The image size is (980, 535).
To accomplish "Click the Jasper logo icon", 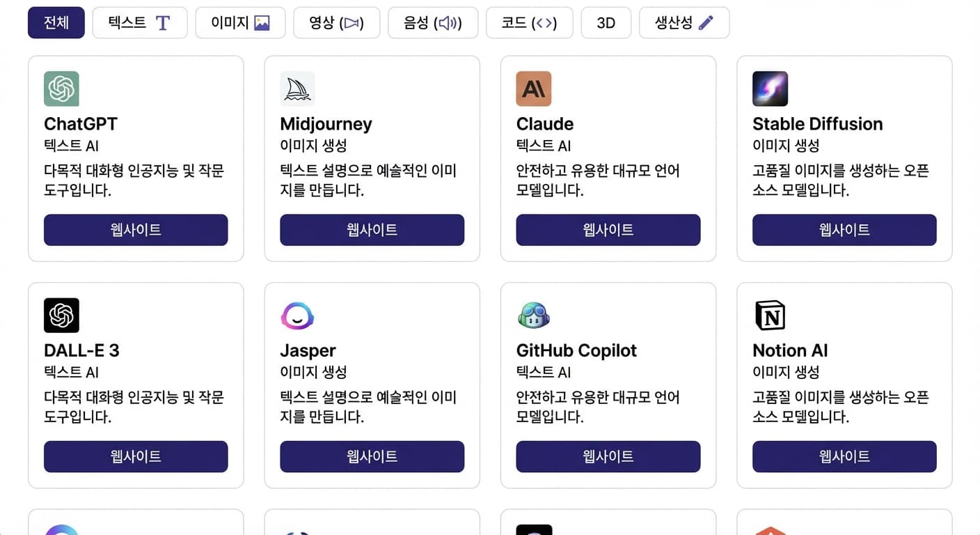I will pos(297,315).
